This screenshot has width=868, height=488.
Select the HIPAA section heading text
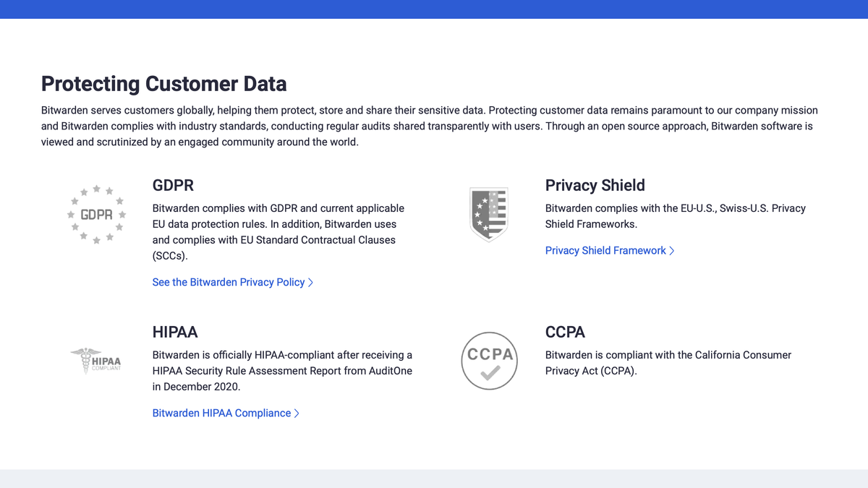(174, 332)
